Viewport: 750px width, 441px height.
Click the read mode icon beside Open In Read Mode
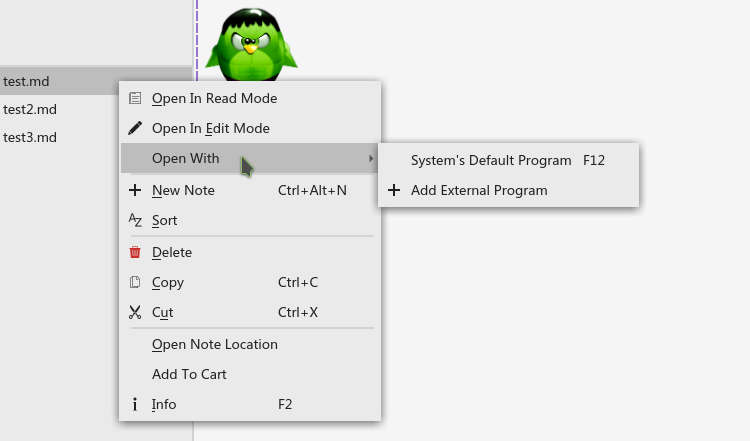[135, 98]
